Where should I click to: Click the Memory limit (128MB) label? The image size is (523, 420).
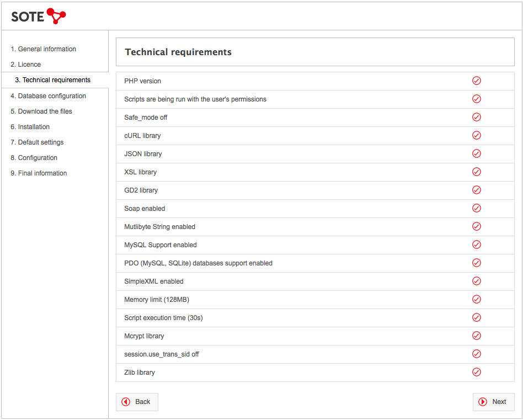click(x=157, y=300)
